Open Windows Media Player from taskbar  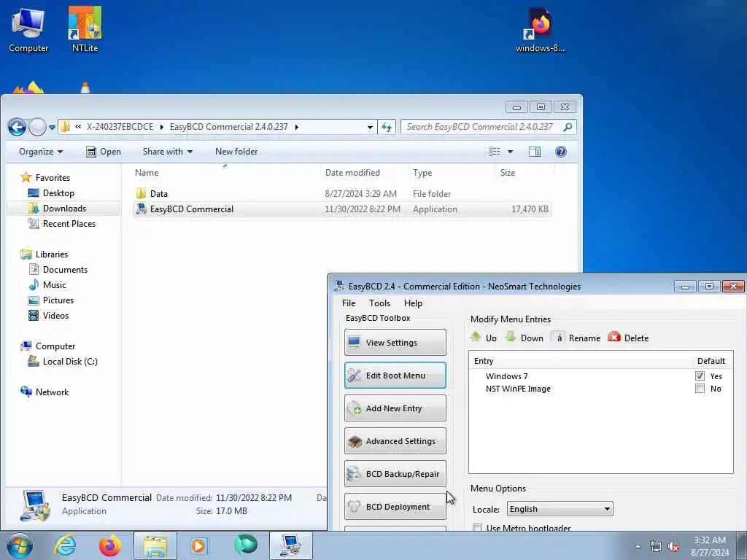click(x=198, y=545)
